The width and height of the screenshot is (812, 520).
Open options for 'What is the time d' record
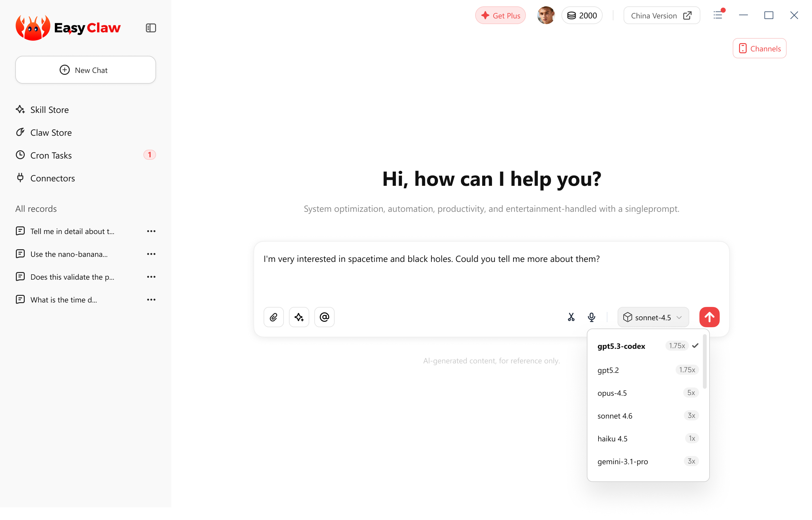click(151, 300)
